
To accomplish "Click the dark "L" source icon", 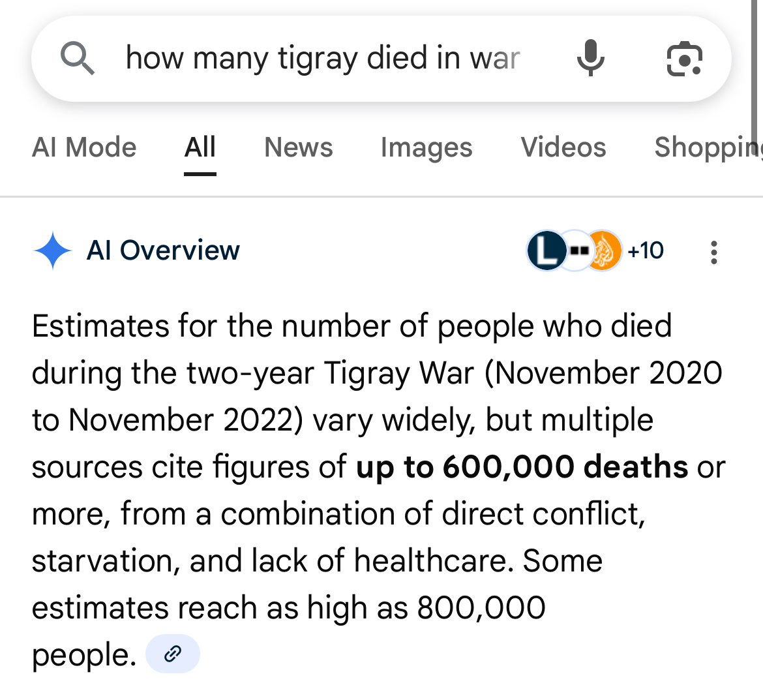I will pyautogui.click(x=546, y=251).
